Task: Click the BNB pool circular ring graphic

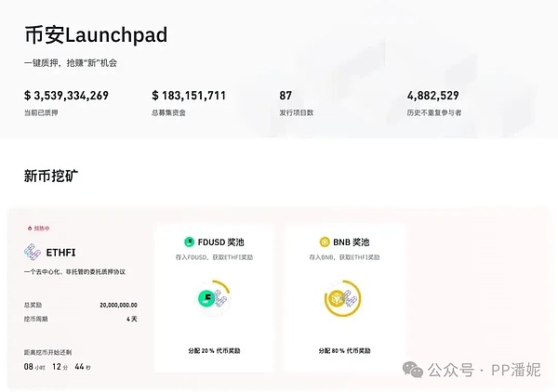Action: [x=348, y=298]
